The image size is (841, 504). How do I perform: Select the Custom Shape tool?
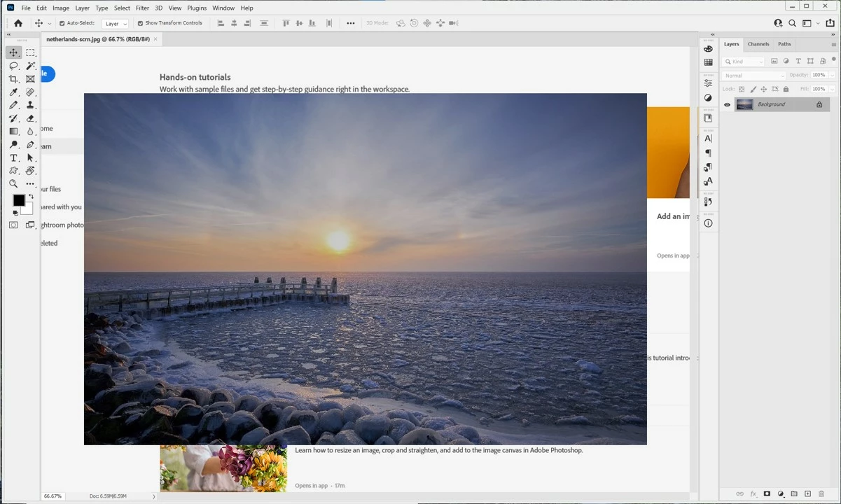pyautogui.click(x=13, y=171)
